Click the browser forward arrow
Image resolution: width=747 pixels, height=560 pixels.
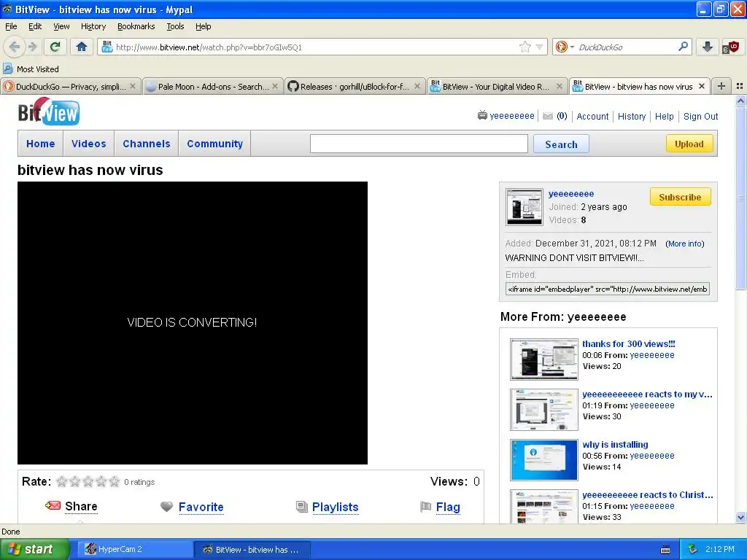[x=32, y=47]
